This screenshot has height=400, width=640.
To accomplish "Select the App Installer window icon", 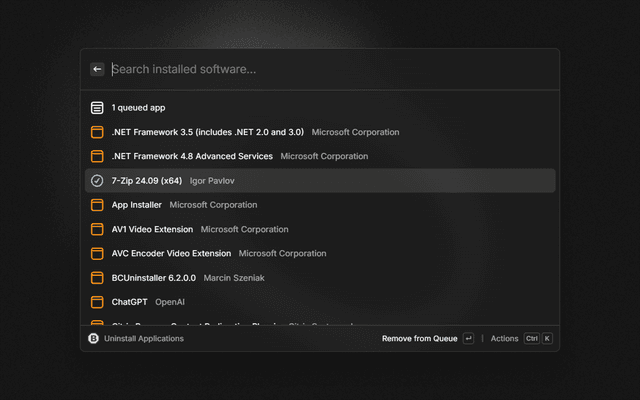I will coord(97,205).
